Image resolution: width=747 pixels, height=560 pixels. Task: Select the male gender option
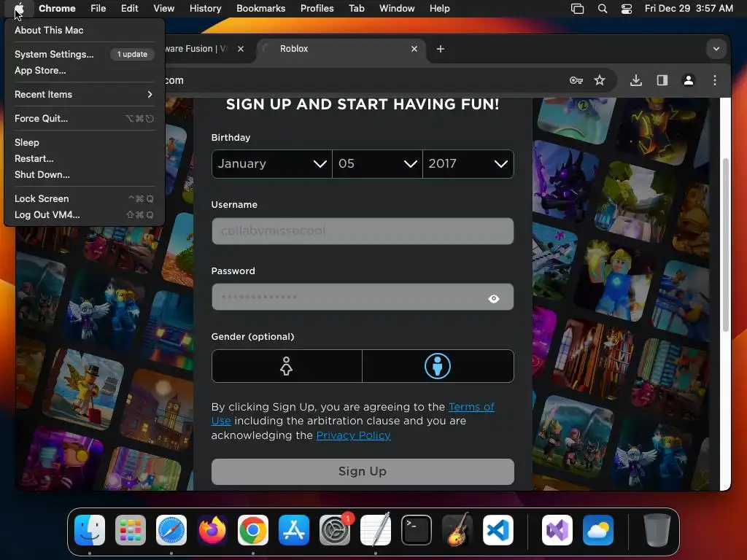438,366
